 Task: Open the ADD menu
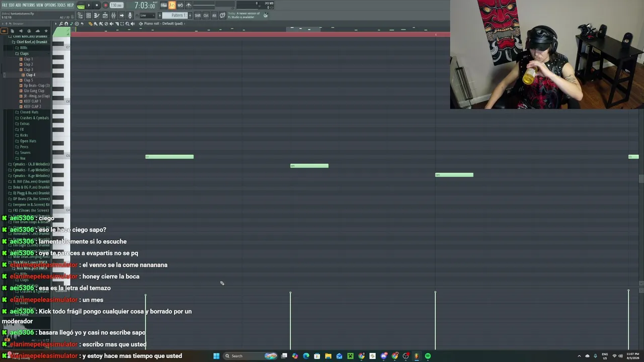tap(19, 5)
